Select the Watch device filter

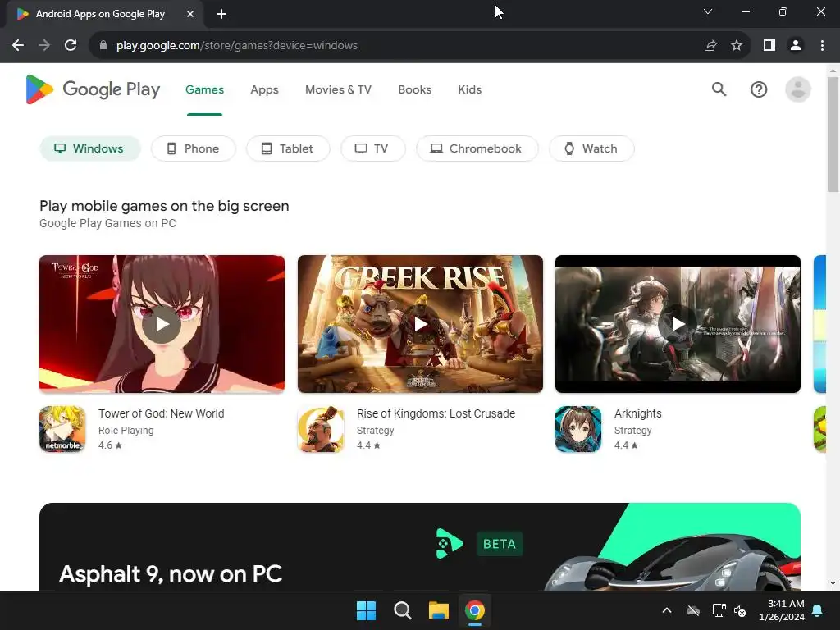(x=592, y=148)
